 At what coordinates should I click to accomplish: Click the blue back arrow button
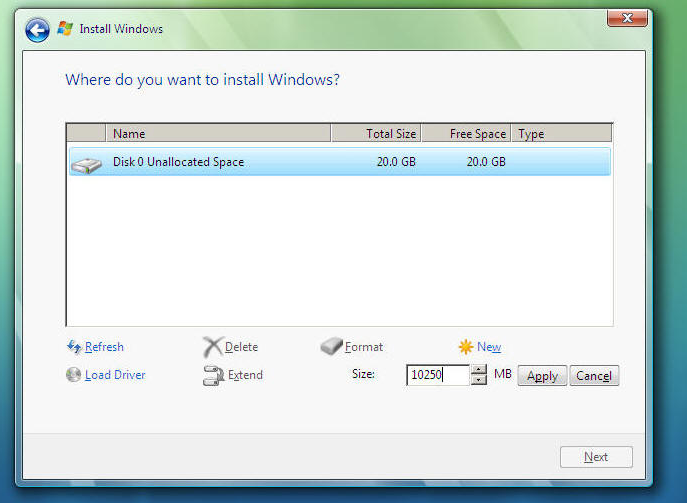coord(37,30)
